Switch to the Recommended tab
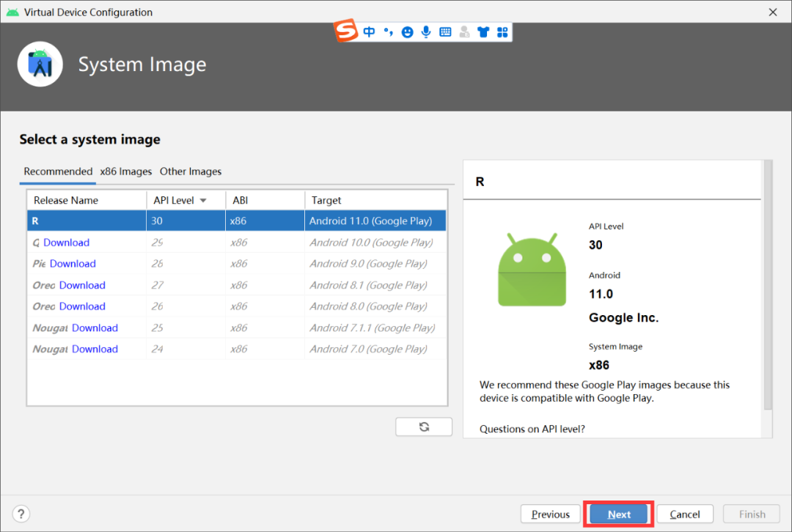792x532 pixels. [x=58, y=171]
